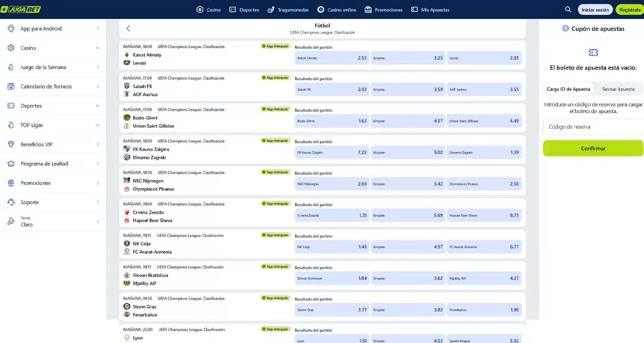Open App para Android chevron
Image resolution: width=644 pixels, height=343 pixels.
tap(98, 28)
